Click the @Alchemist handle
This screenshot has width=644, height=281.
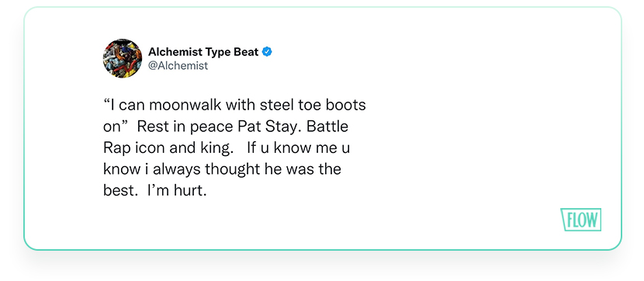[178, 66]
